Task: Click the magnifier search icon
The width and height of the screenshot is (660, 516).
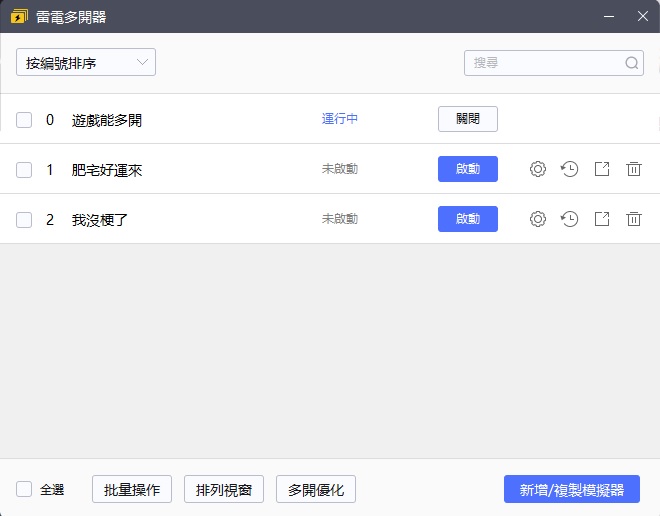Action: pyautogui.click(x=632, y=63)
